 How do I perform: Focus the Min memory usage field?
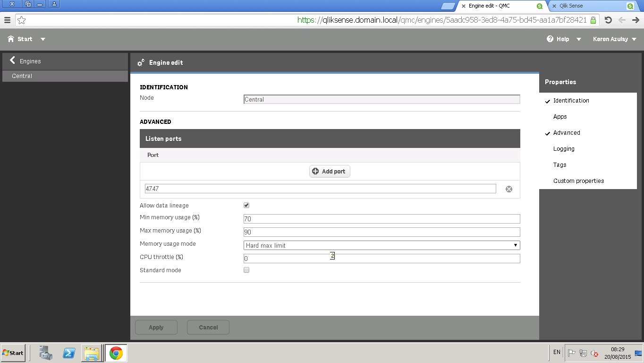[x=381, y=219]
